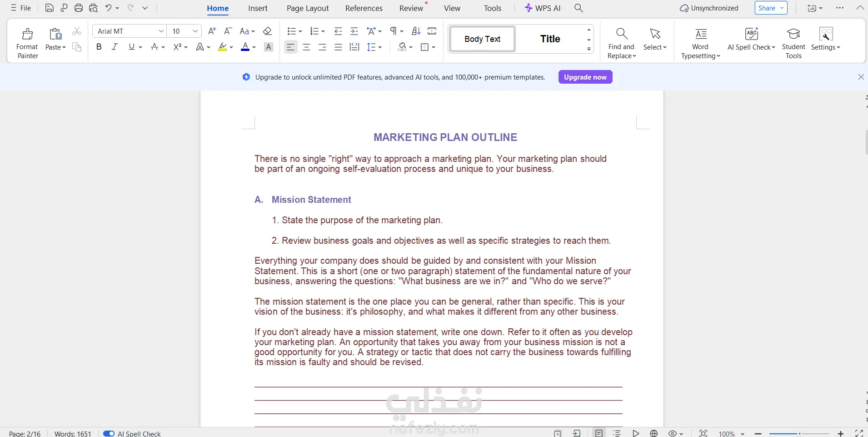
Task: Toggle Italic formatting
Action: tap(115, 47)
